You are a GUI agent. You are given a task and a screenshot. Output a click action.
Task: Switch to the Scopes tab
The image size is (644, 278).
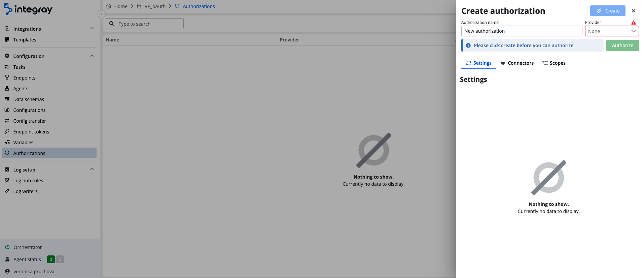click(x=554, y=63)
